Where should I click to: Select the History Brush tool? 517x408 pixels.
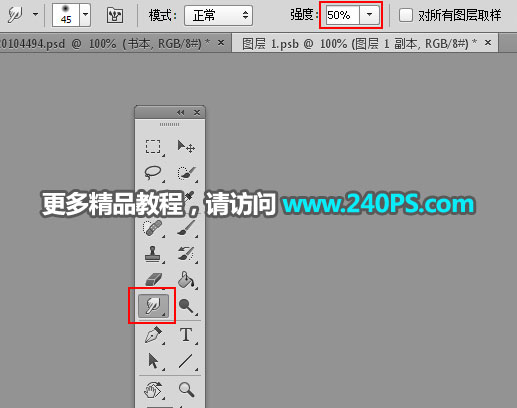(x=186, y=254)
